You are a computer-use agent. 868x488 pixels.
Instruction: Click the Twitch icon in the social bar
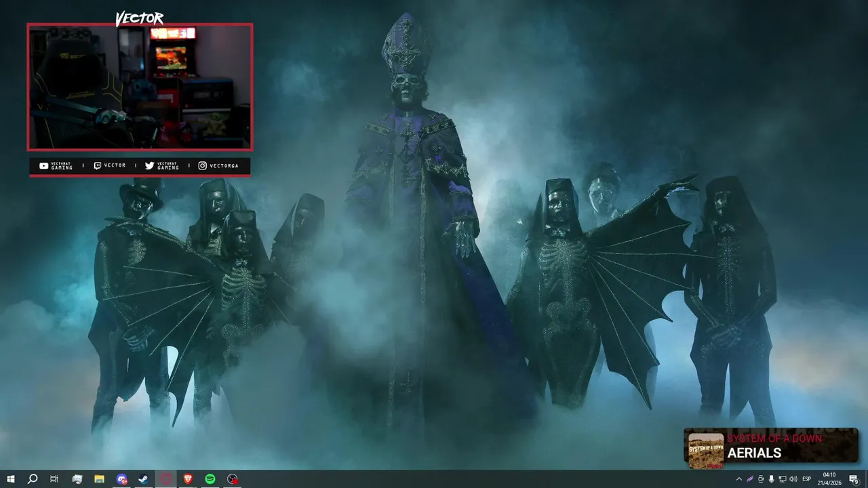98,165
